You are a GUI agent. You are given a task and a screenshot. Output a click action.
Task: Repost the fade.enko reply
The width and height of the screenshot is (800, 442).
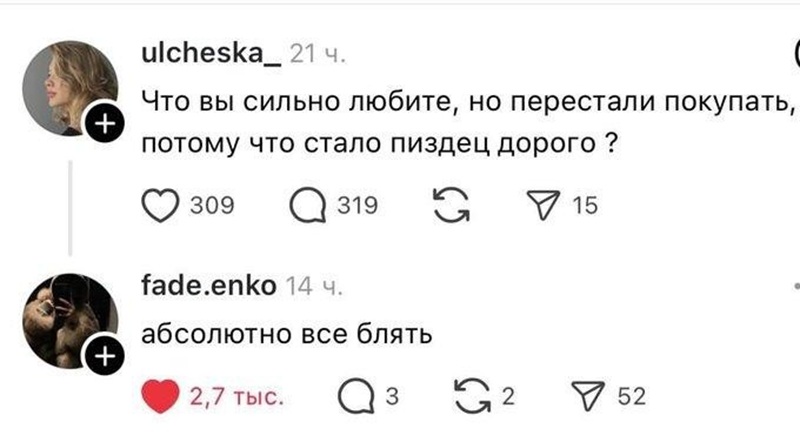(x=465, y=397)
